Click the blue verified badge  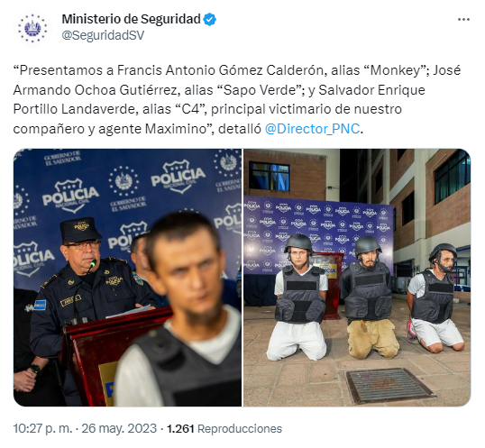click(210, 20)
